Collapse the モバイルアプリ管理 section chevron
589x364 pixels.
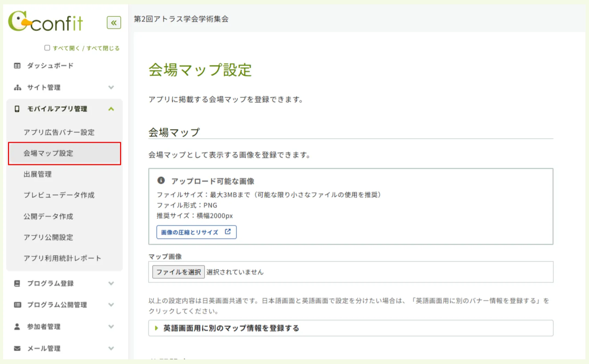[x=111, y=109]
